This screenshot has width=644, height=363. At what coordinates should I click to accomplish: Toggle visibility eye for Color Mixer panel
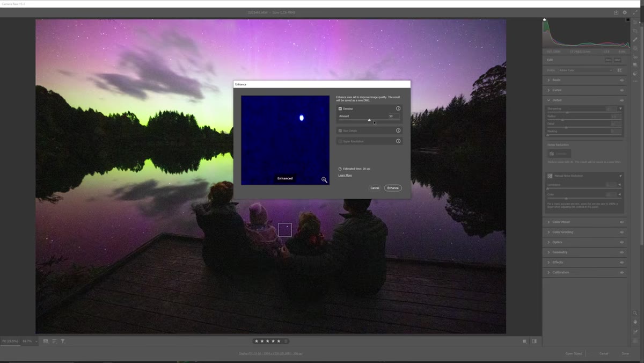(622, 222)
